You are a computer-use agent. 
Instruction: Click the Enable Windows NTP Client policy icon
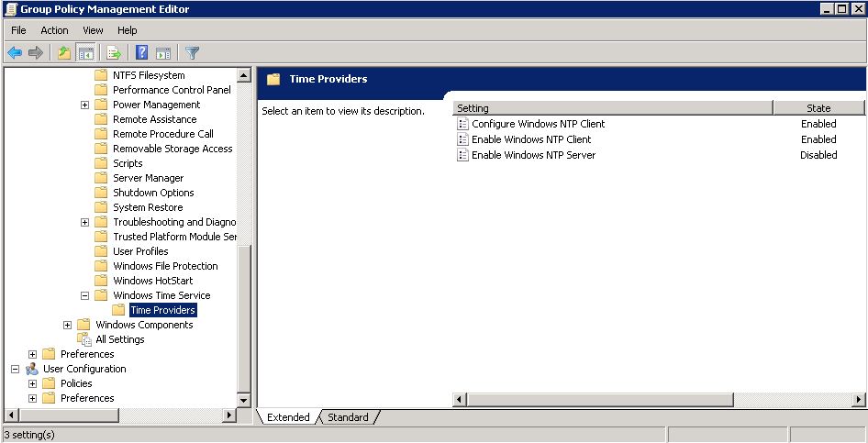(462, 139)
